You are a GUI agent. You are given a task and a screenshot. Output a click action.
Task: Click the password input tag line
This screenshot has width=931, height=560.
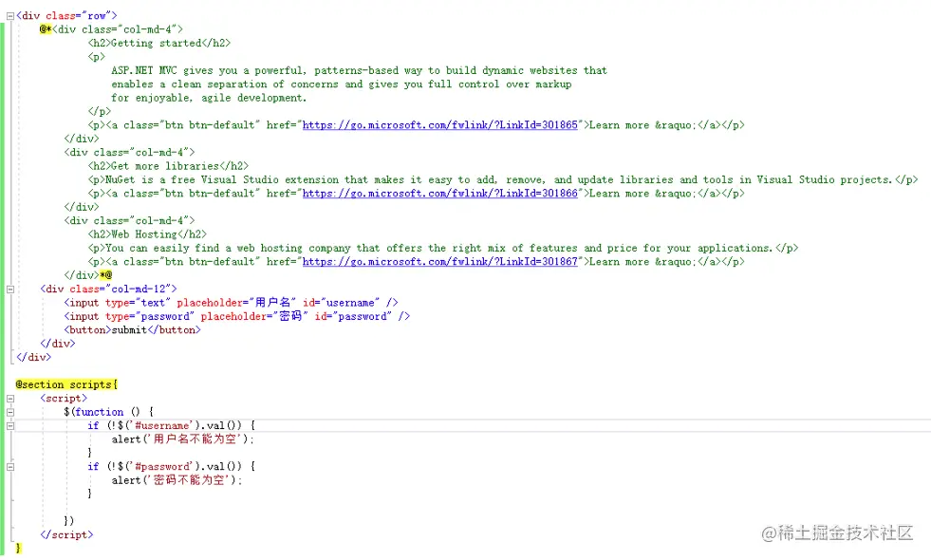click(237, 316)
